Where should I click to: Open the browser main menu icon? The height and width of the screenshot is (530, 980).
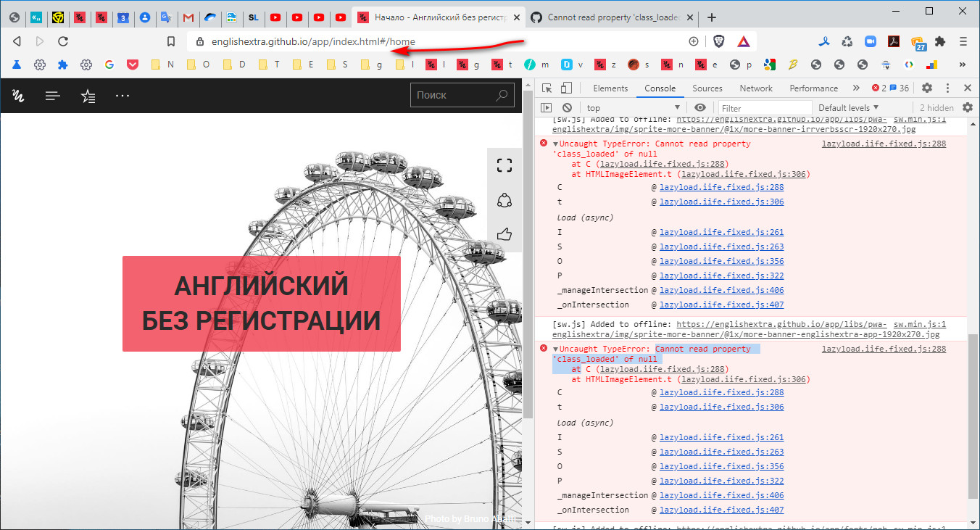[x=963, y=41]
